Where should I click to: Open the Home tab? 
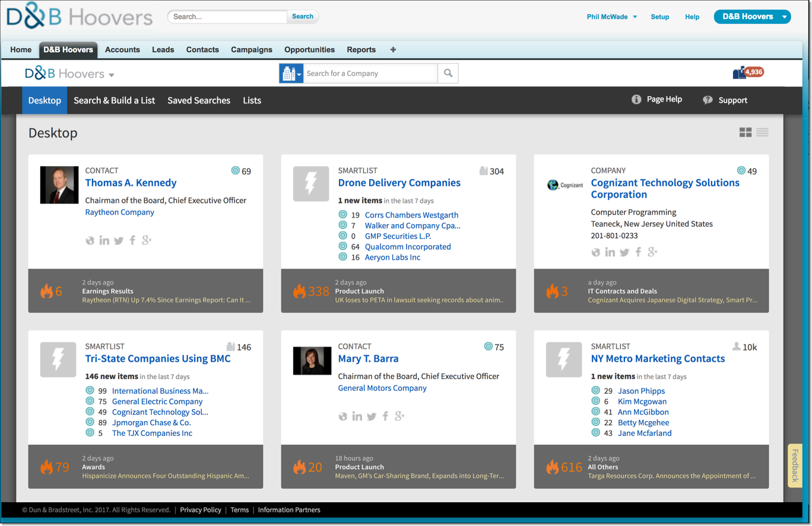[21, 50]
